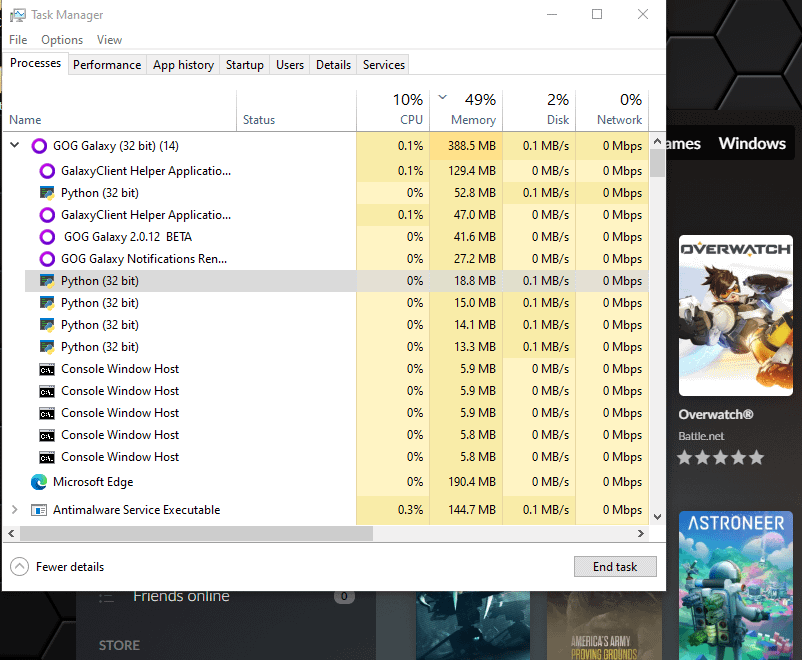Switch to the Performance tab
The width and height of the screenshot is (802, 660).
pos(107,65)
